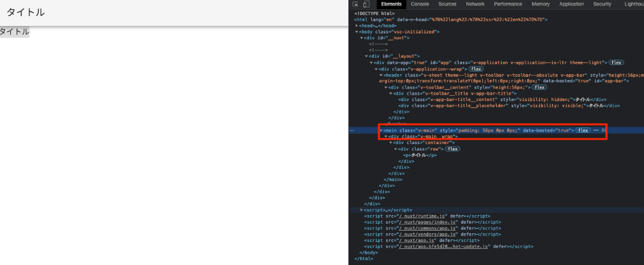Collapse the div id __layout node
644x265 pixels.
[367, 56]
